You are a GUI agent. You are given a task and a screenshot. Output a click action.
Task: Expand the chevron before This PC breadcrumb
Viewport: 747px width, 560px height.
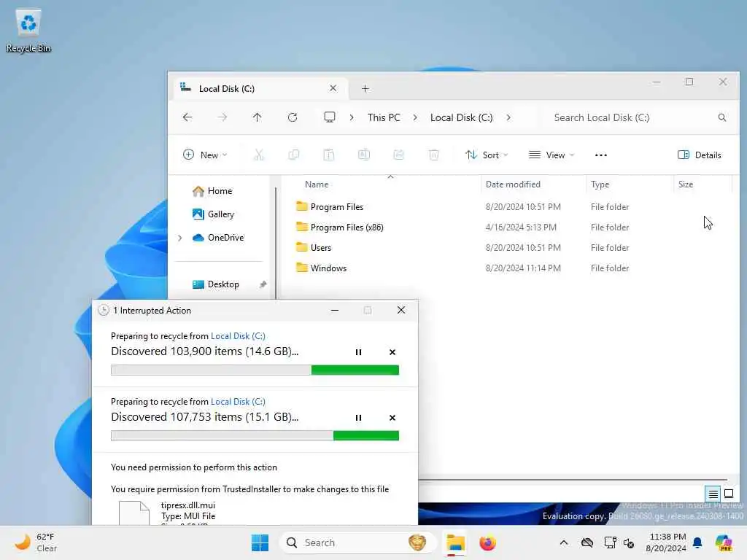coord(351,117)
